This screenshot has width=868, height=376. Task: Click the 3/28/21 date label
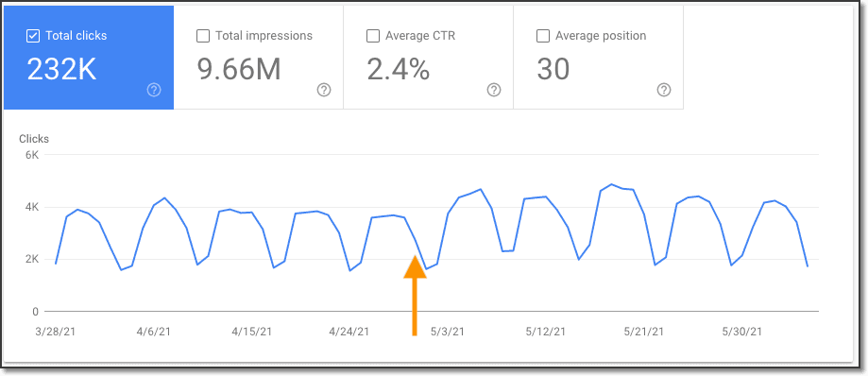coord(55,332)
